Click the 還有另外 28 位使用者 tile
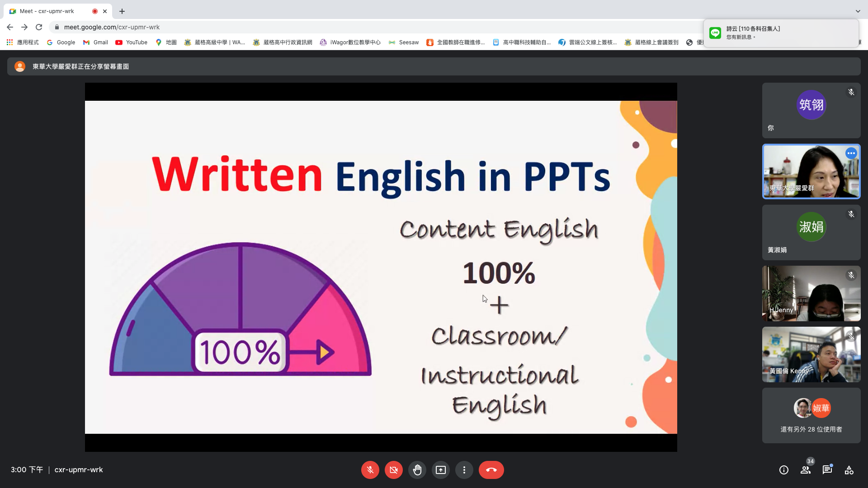 coord(811,416)
